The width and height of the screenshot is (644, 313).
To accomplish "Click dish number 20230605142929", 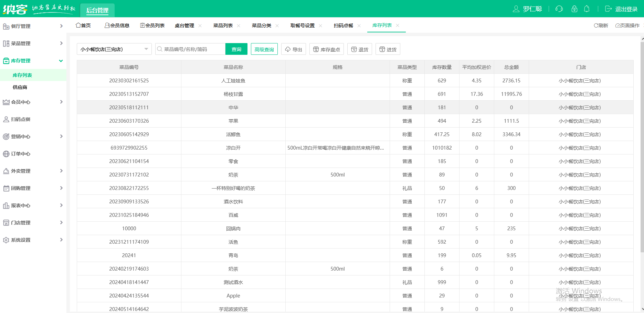I will coord(129,134).
